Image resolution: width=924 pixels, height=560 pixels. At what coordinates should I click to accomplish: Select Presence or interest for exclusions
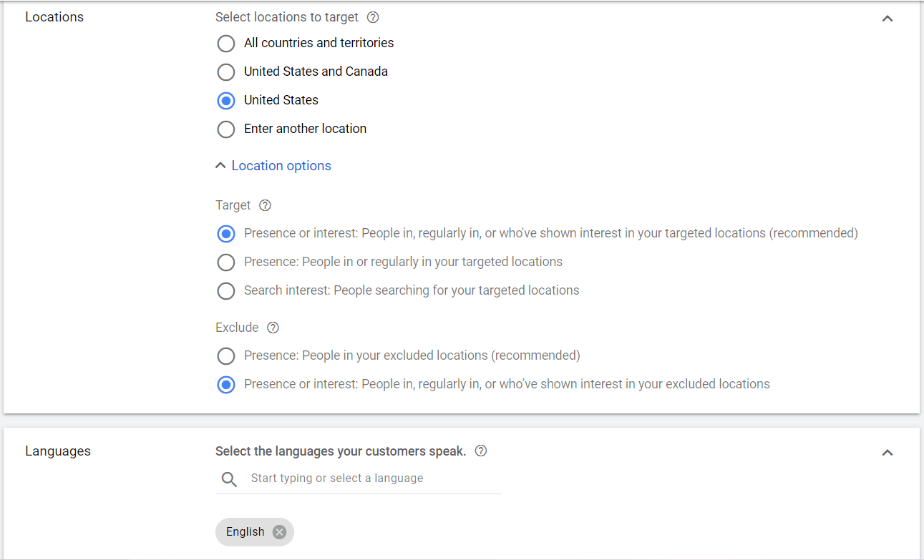tap(226, 384)
